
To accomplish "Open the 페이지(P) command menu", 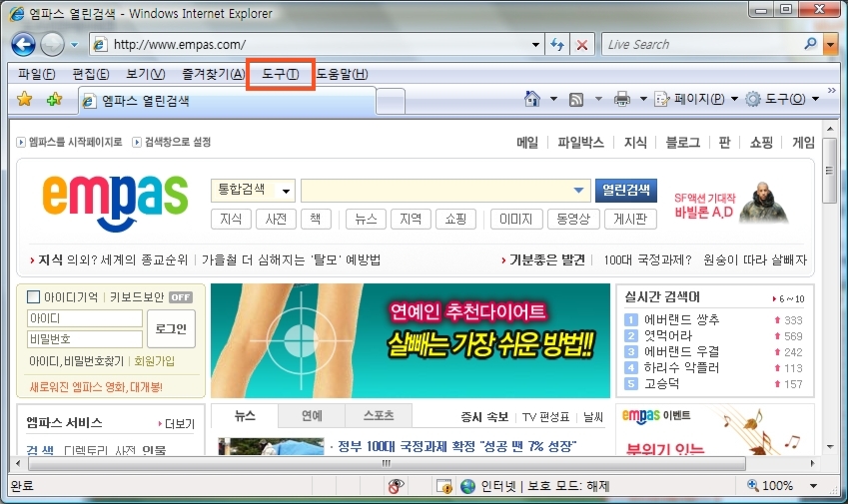I will (x=696, y=99).
